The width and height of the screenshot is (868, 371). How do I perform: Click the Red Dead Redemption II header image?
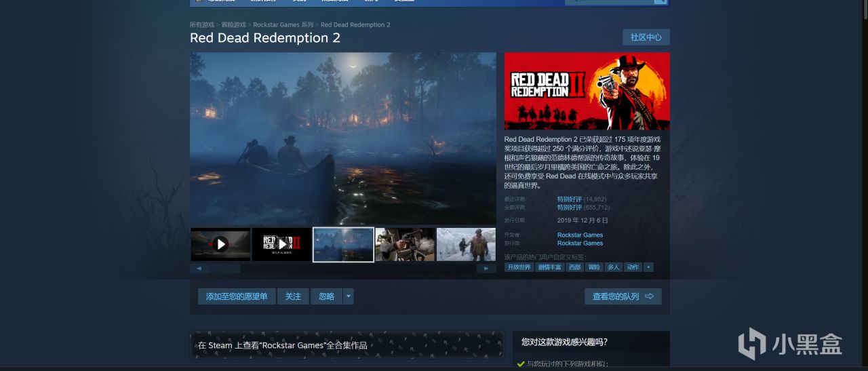587,92
